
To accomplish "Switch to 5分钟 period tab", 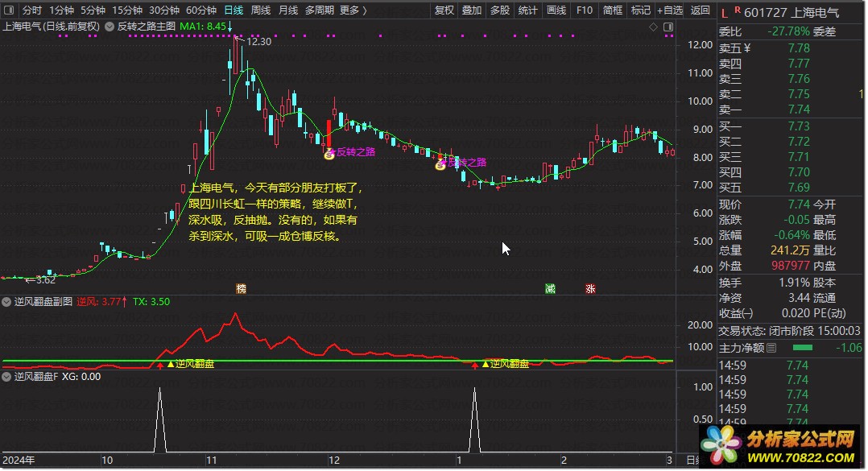I will (93, 10).
